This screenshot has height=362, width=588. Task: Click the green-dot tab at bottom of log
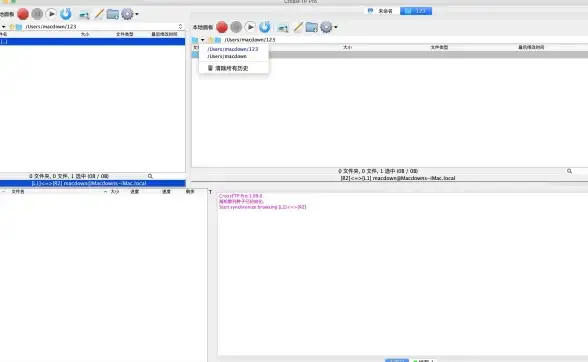click(x=423, y=360)
